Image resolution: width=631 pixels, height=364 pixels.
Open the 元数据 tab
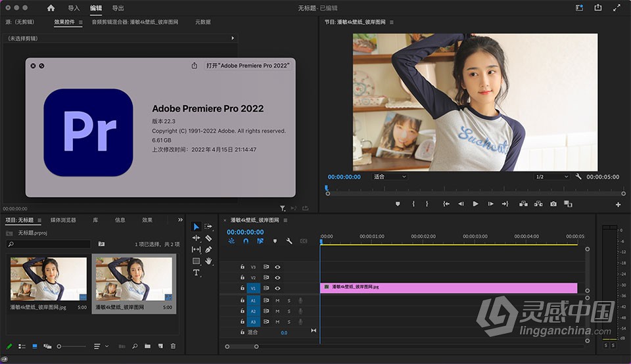click(203, 22)
